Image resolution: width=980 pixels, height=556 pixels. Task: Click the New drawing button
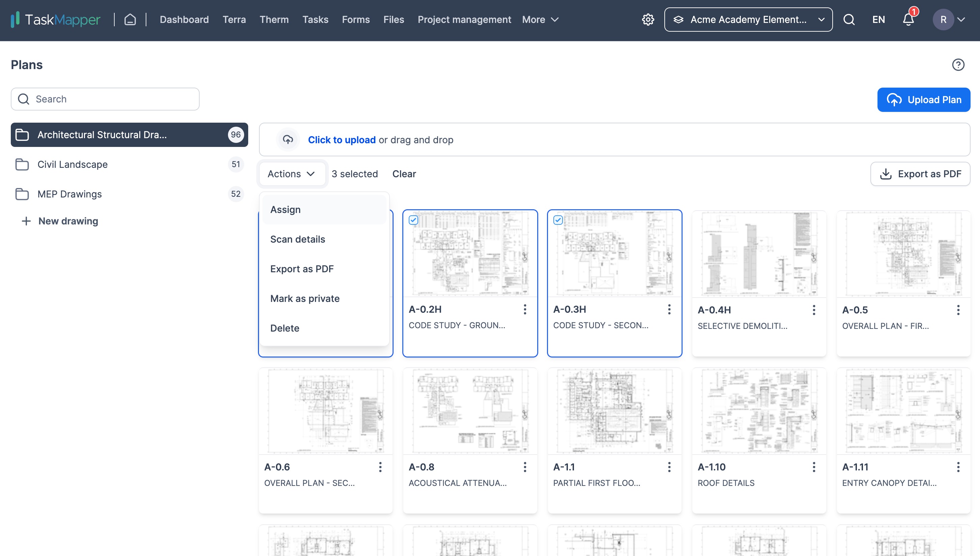coord(60,221)
